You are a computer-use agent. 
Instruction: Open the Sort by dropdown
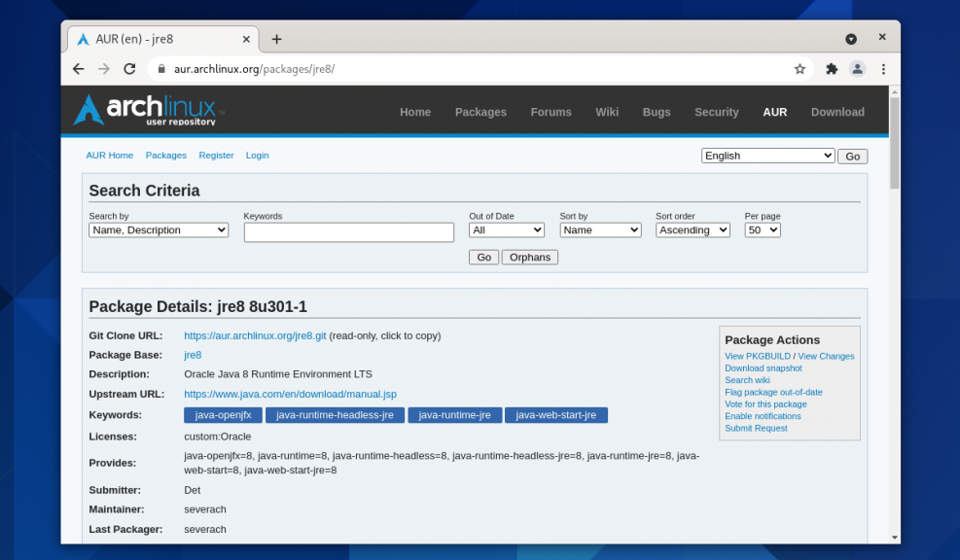tap(600, 229)
